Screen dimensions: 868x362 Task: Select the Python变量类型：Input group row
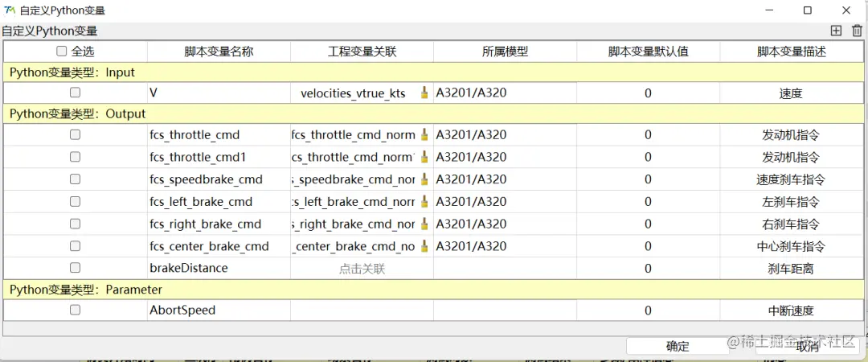pyautogui.click(x=433, y=72)
